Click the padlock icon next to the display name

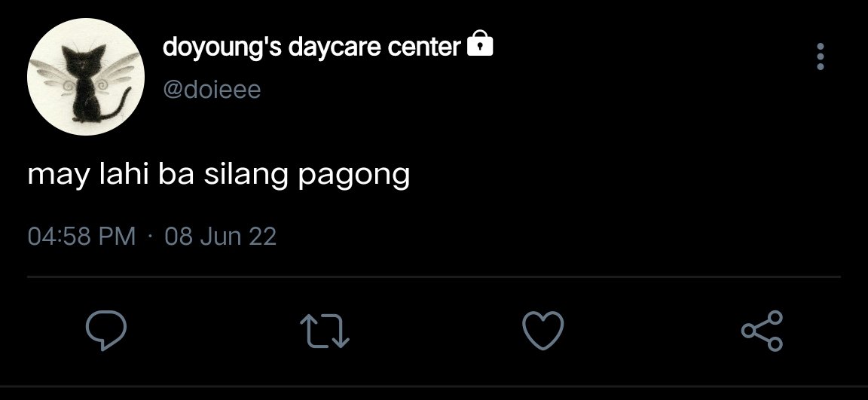480,44
